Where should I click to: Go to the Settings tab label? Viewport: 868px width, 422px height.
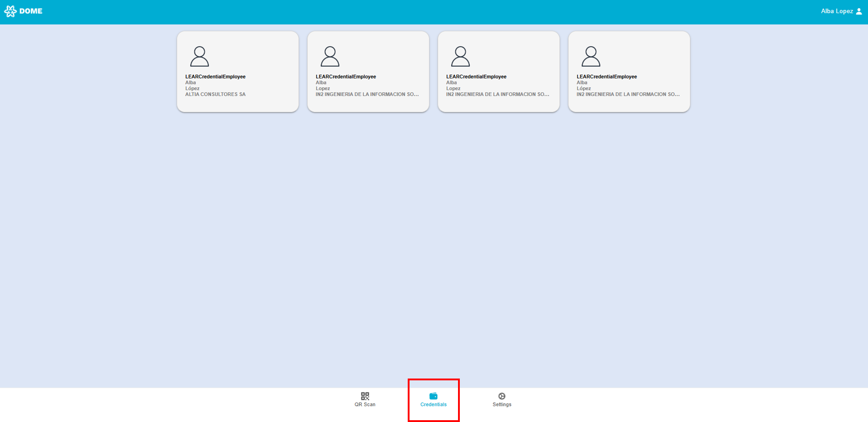tap(502, 404)
